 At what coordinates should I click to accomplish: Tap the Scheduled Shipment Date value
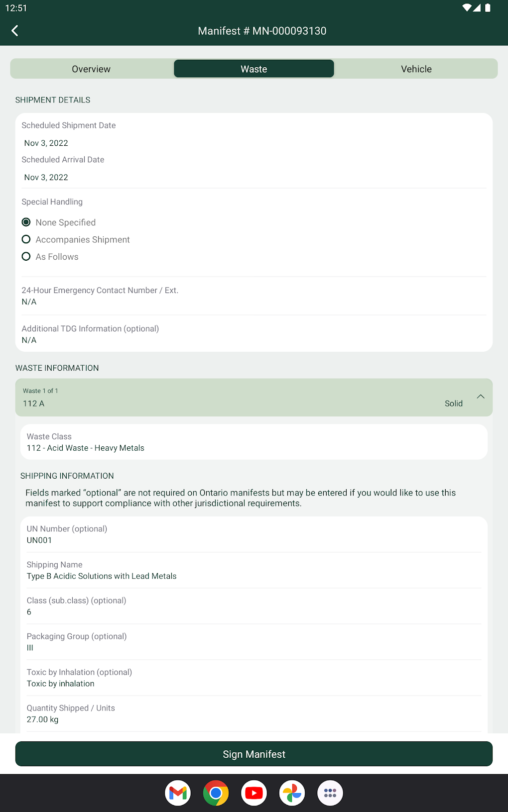(x=46, y=143)
